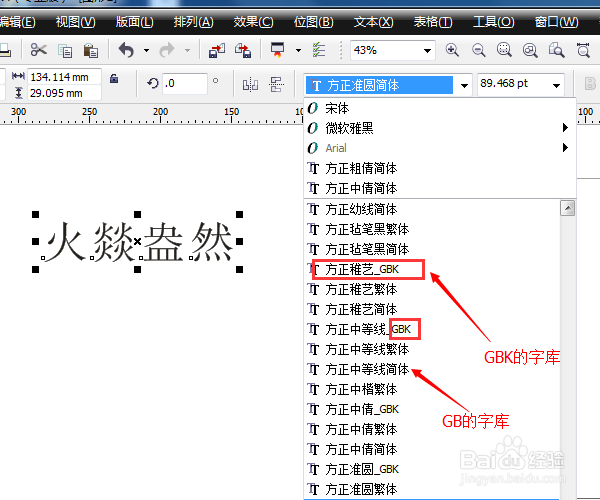This screenshot has width=600, height=500.
Task: Click the Copy icon in toolbar
Action: 65,50
